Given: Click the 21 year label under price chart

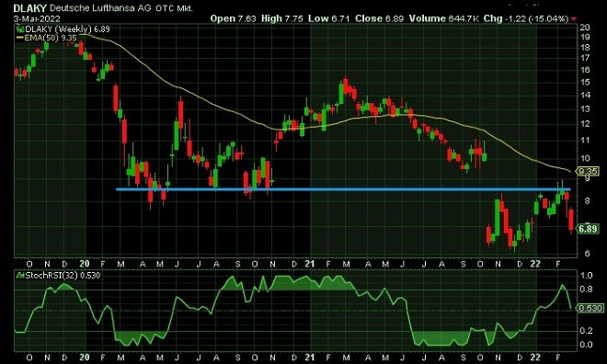Looking at the screenshot, I should click(309, 264).
